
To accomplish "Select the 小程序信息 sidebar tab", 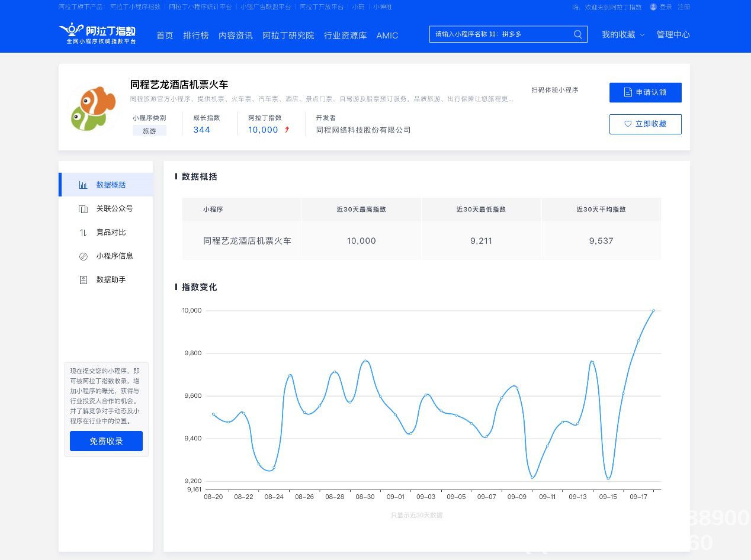I will click(x=106, y=256).
